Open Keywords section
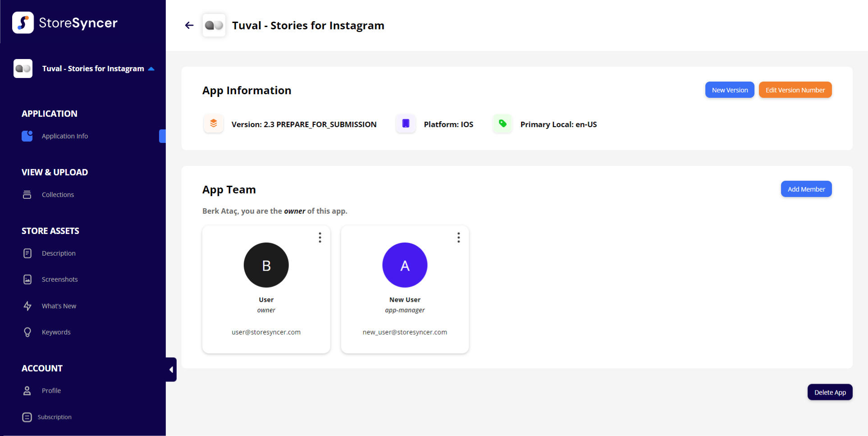Screen dimensions: 868x436 [x=56, y=332]
